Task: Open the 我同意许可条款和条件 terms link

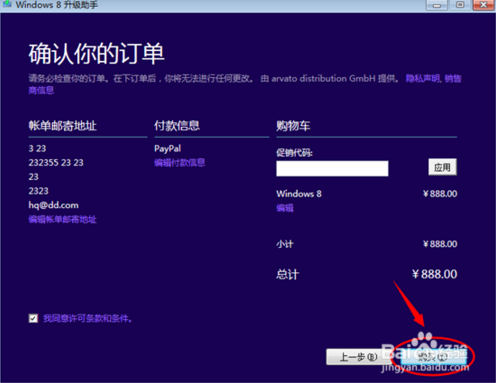Action: pos(87,319)
